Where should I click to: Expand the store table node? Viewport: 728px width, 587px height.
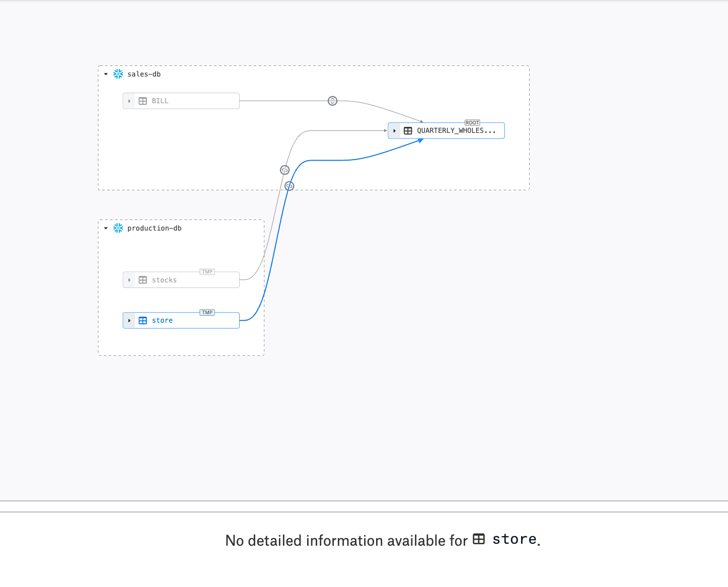point(129,321)
